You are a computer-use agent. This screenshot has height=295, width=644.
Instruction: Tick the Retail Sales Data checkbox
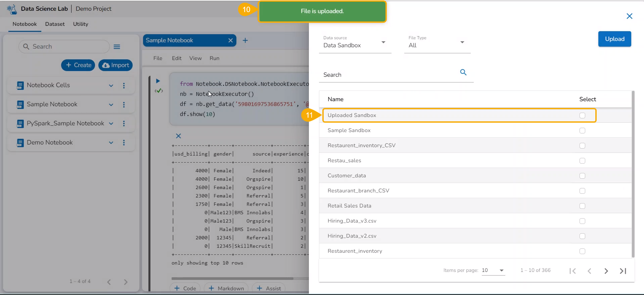tap(582, 206)
